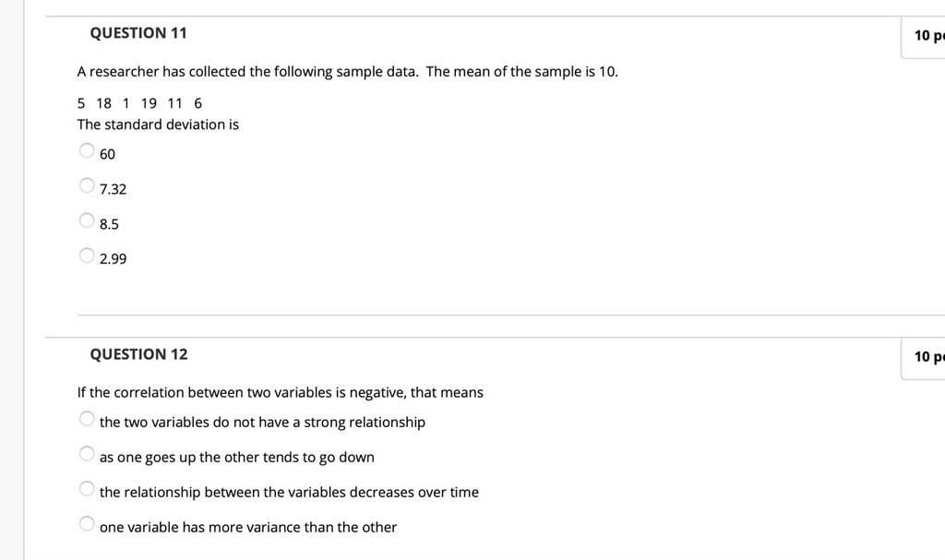Select 'relationship decreases over time' radio button
945x560 pixels.
(87, 488)
